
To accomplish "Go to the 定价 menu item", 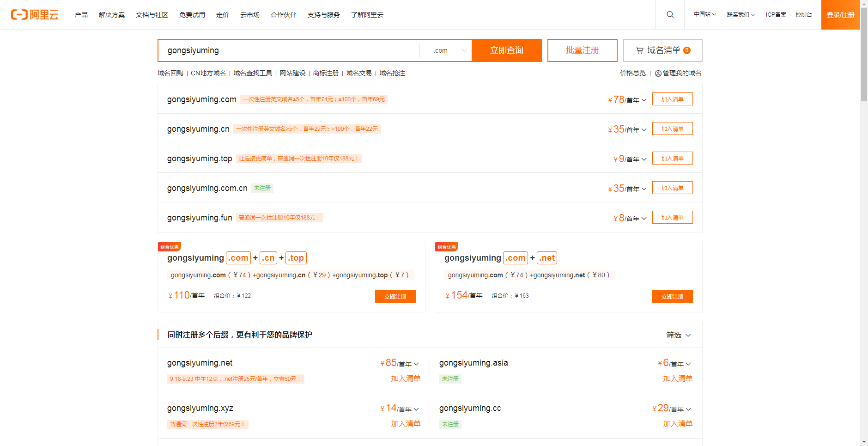I will point(222,15).
